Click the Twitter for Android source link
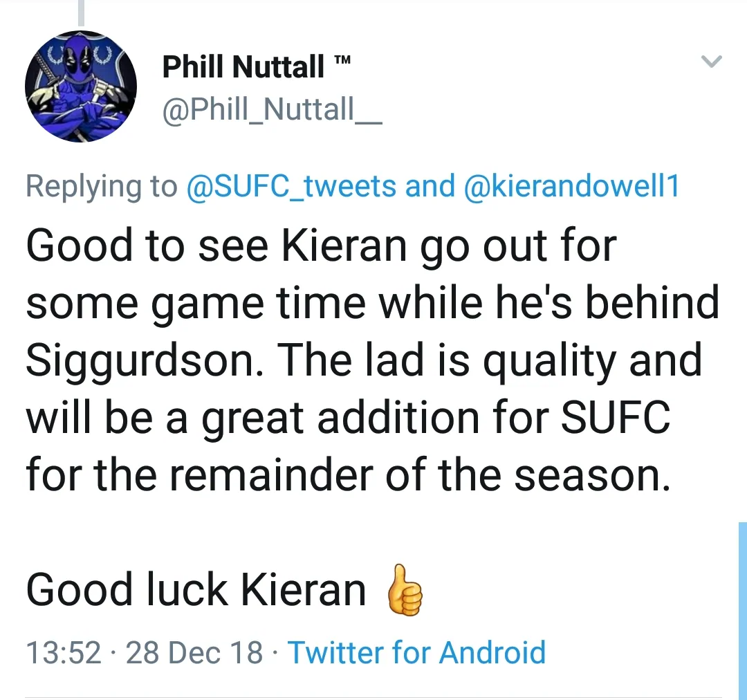747x700 pixels. (x=416, y=652)
